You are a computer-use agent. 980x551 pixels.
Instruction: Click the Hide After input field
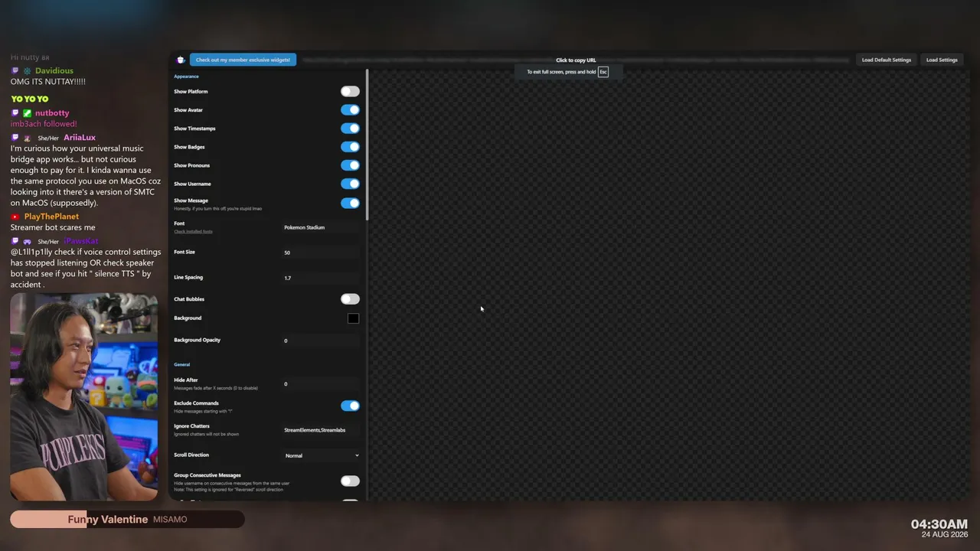pos(322,384)
